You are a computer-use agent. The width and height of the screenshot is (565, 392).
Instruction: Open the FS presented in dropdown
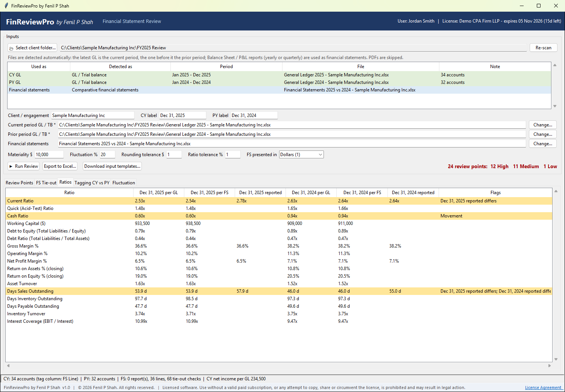click(301, 155)
